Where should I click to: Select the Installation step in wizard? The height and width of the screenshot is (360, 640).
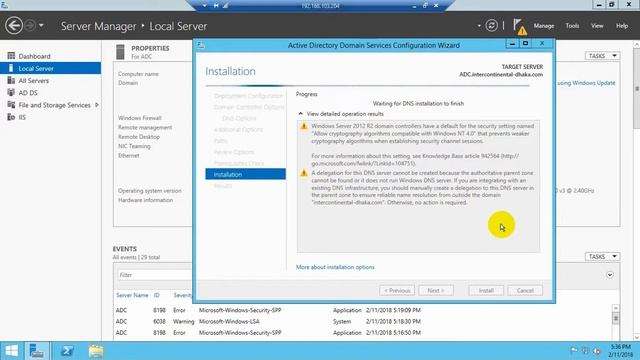pos(245,174)
